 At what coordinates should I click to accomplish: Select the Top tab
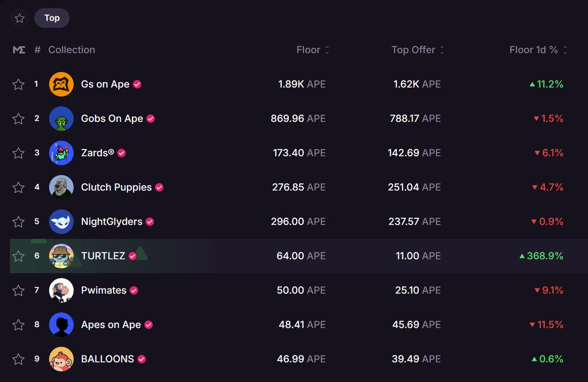(52, 18)
